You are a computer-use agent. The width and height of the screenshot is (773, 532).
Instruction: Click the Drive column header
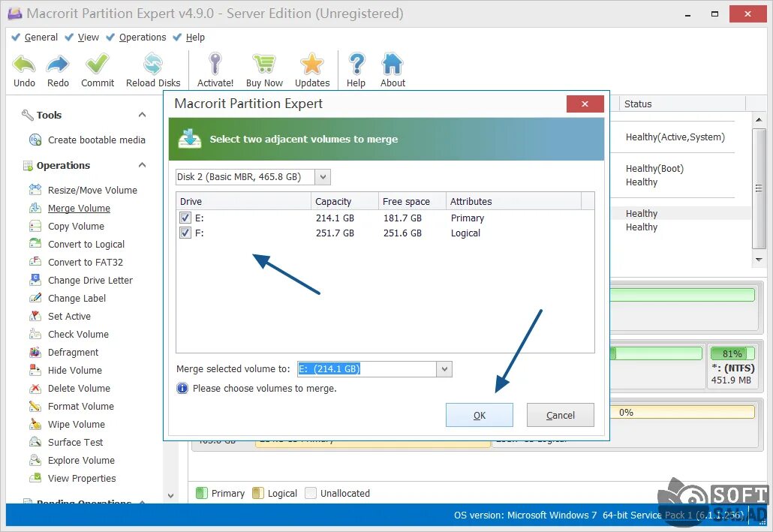244,201
